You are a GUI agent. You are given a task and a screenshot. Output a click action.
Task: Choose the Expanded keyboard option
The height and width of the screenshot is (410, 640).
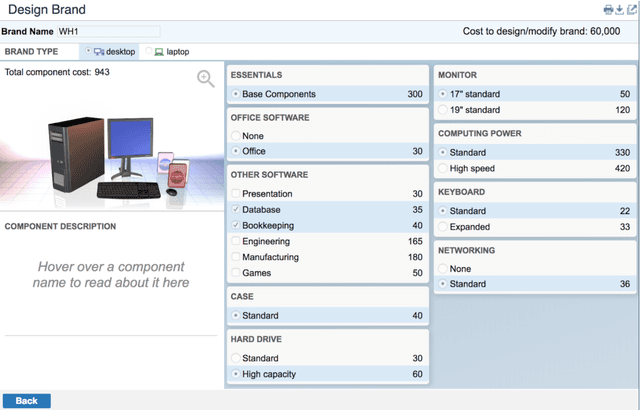(443, 227)
